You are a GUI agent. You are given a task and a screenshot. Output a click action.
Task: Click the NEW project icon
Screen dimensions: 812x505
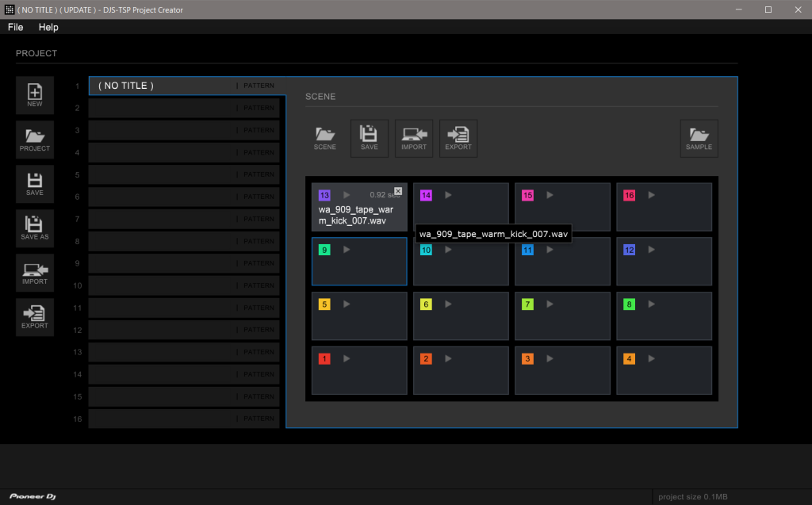[35, 95]
